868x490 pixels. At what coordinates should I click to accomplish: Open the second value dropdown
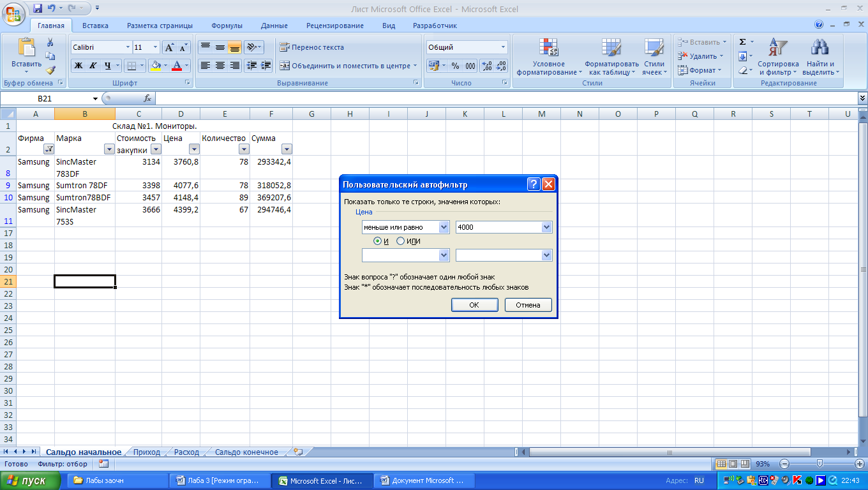click(546, 255)
